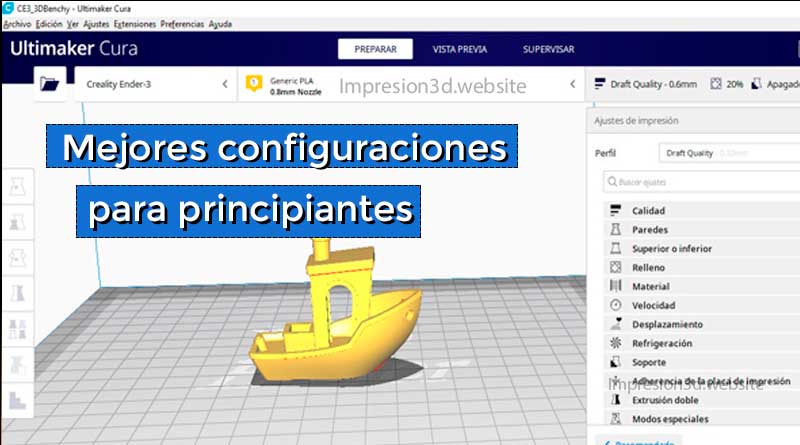Expand the Material settings category
Screen dimensions: 800x445
tap(702, 286)
